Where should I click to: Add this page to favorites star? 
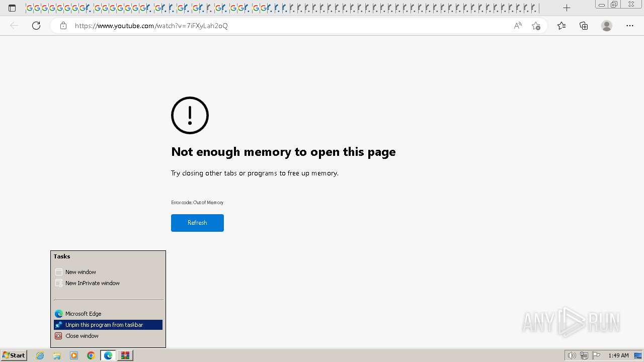(x=536, y=26)
